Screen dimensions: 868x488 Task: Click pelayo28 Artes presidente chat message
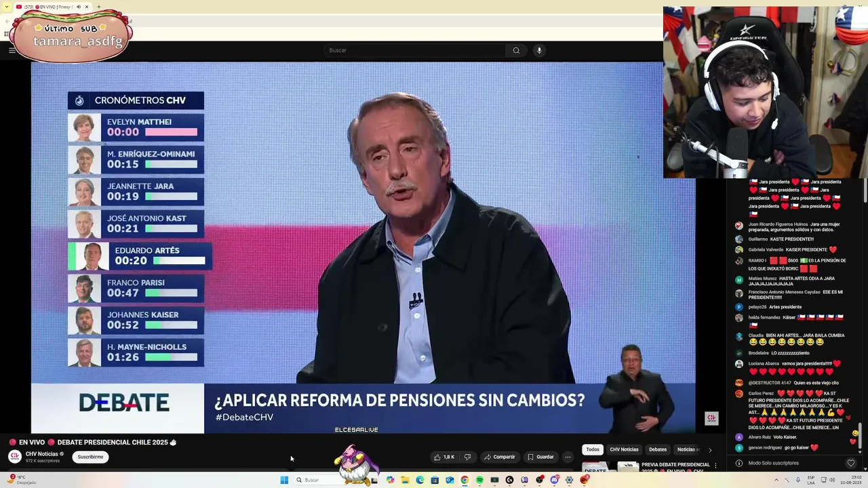tap(775, 307)
